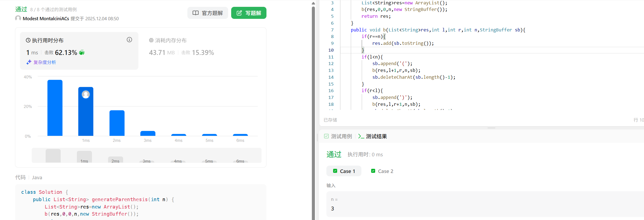Click the 执行用时: 0 ms result text
Screen dimensions: 644x220
click(365, 154)
